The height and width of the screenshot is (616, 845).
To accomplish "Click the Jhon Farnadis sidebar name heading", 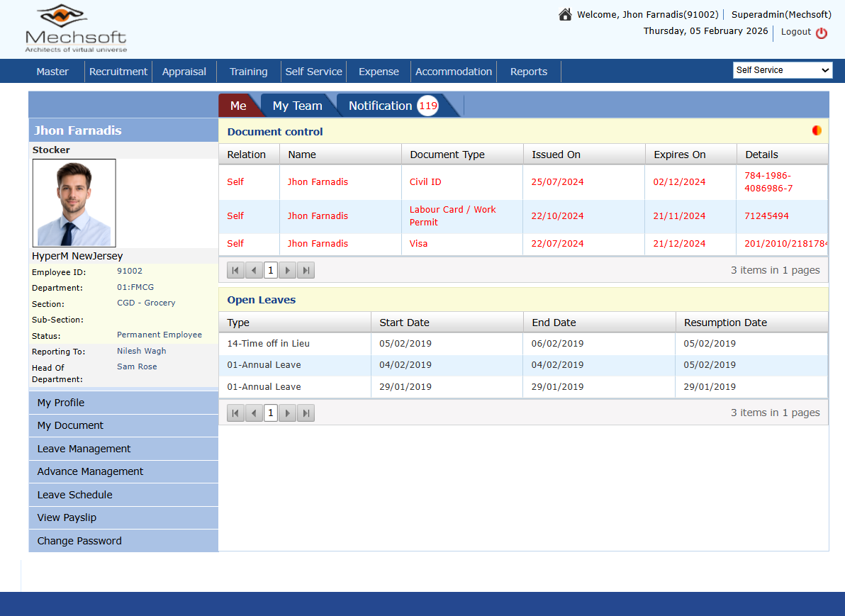I will tap(77, 130).
